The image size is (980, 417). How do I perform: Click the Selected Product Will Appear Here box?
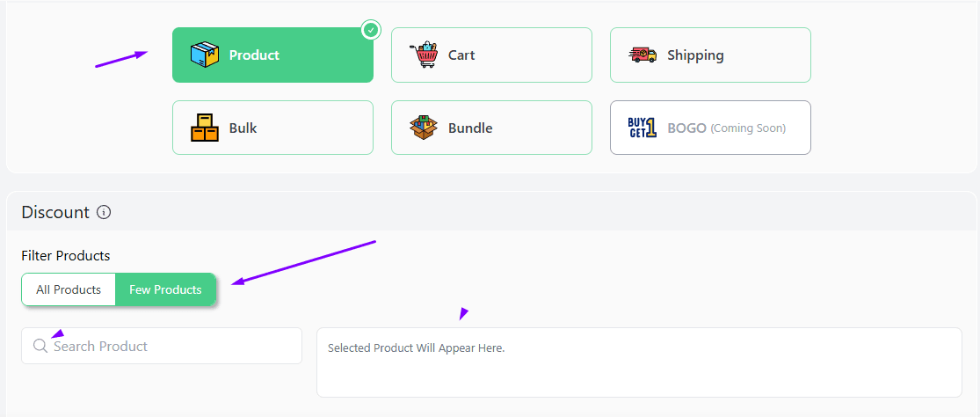639,362
